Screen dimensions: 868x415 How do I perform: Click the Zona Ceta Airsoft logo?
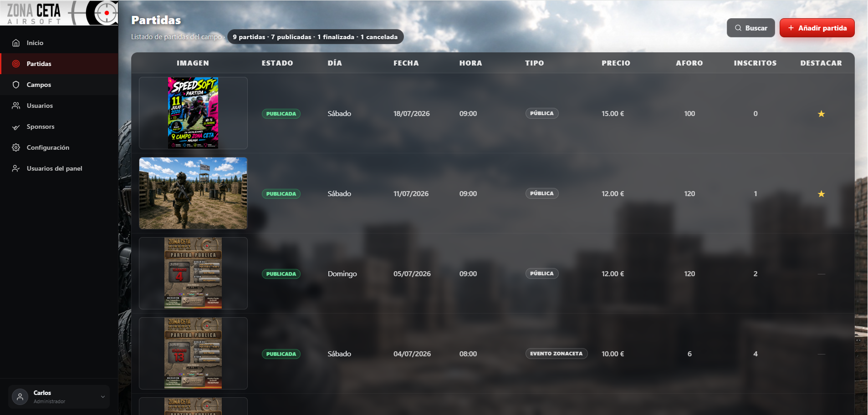[59, 13]
